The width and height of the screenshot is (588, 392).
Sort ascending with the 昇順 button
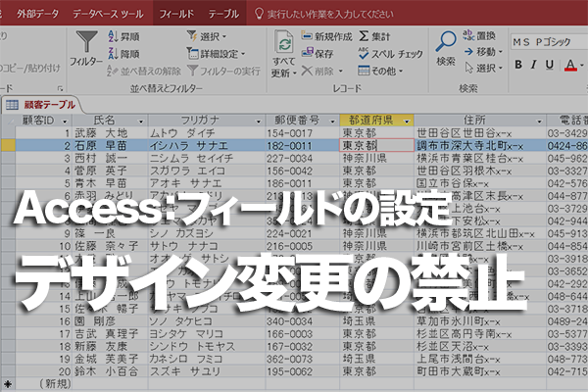[x=123, y=36]
